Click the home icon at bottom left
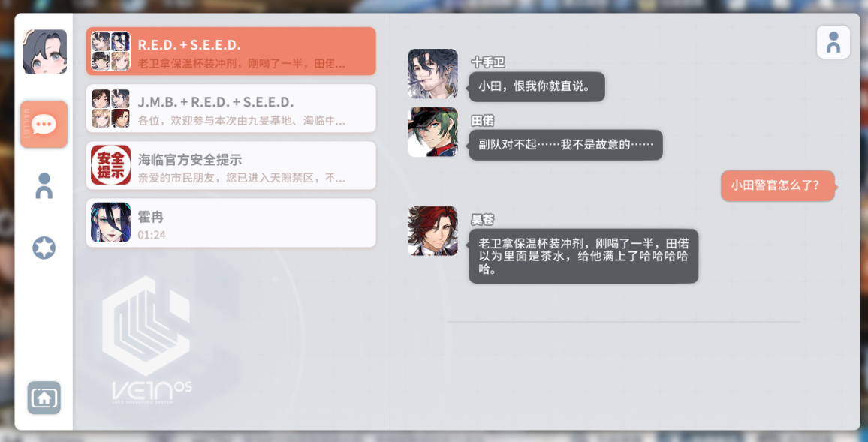This screenshot has height=442, width=868. pyautogui.click(x=44, y=398)
